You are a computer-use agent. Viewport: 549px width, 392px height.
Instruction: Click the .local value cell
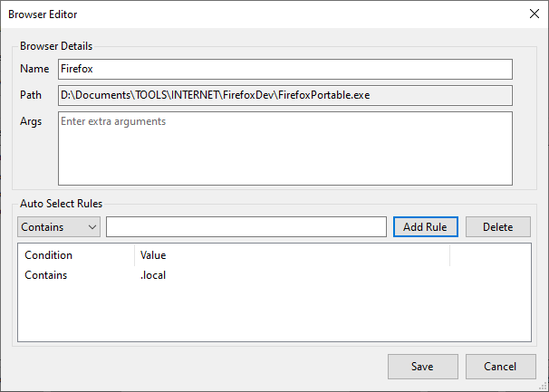pos(152,275)
